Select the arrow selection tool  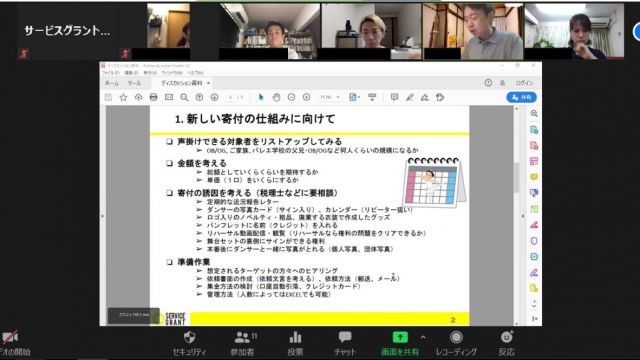point(261,97)
